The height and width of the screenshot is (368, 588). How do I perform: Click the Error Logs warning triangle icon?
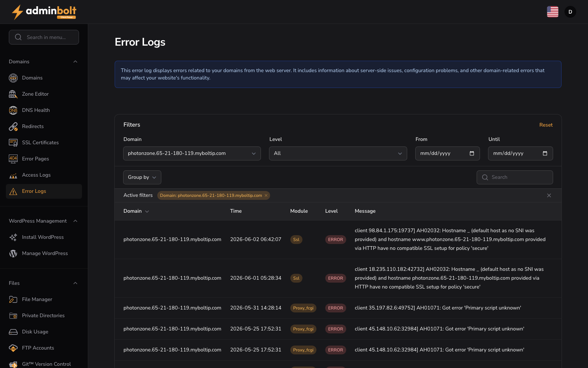(13, 191)
